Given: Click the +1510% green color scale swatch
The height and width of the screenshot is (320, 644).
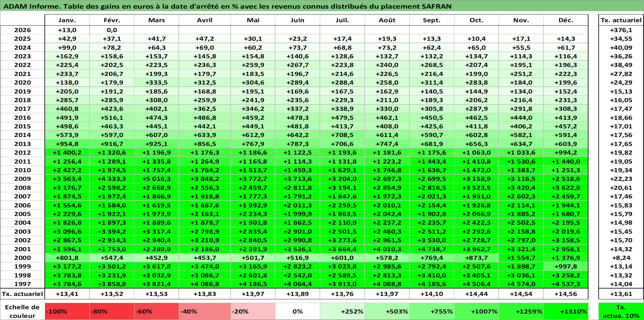Looking at the screenshot, I should click(x=566, y=311).
